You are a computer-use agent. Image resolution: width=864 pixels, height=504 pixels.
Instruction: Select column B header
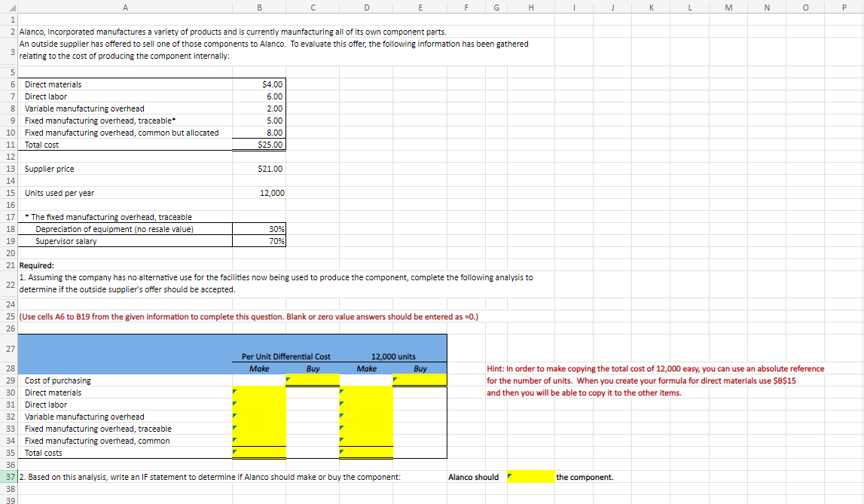click(x=259, y=7)
